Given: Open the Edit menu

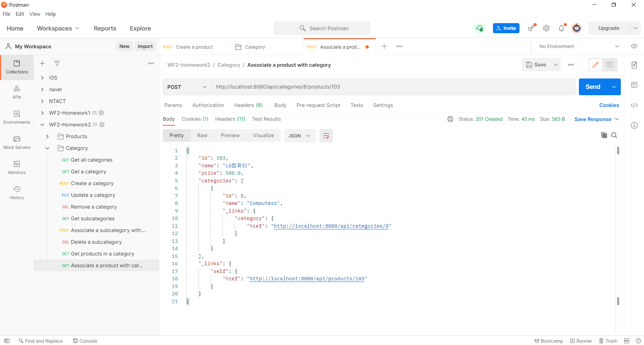Looking at the screenshot, I should [20, 14].
